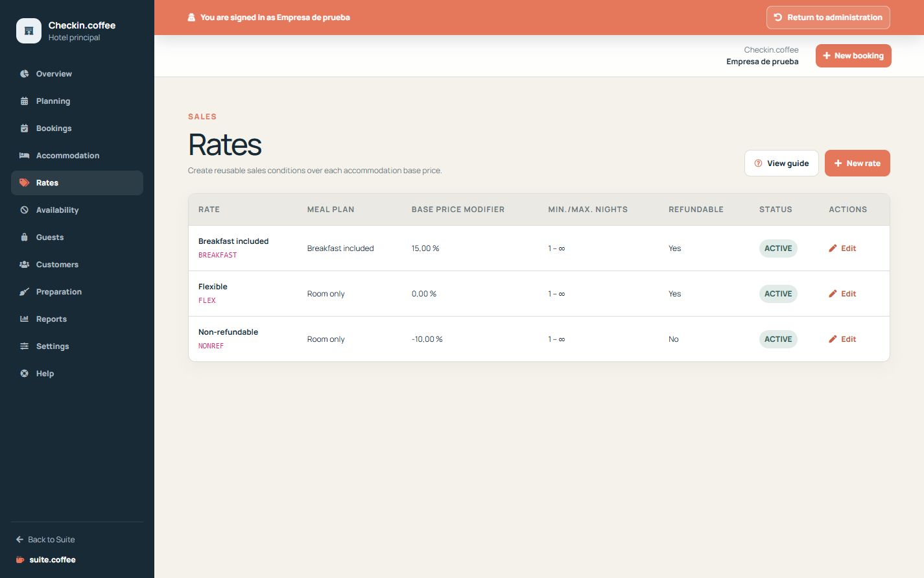Viewport: 924px width, 578px height.
Task: Click the Guests luggage icon
Action: pyautogui.click(x=24, y=237)
